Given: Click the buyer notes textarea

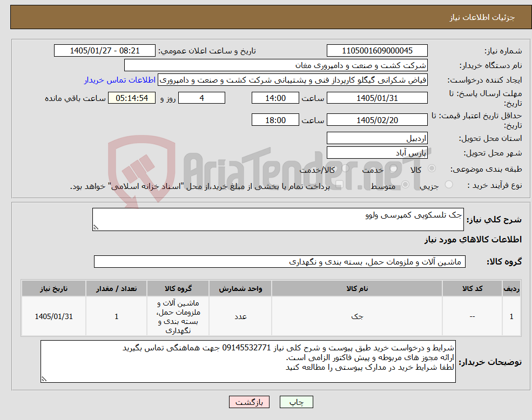Looking at the screenshot, I should pos(248,362).
